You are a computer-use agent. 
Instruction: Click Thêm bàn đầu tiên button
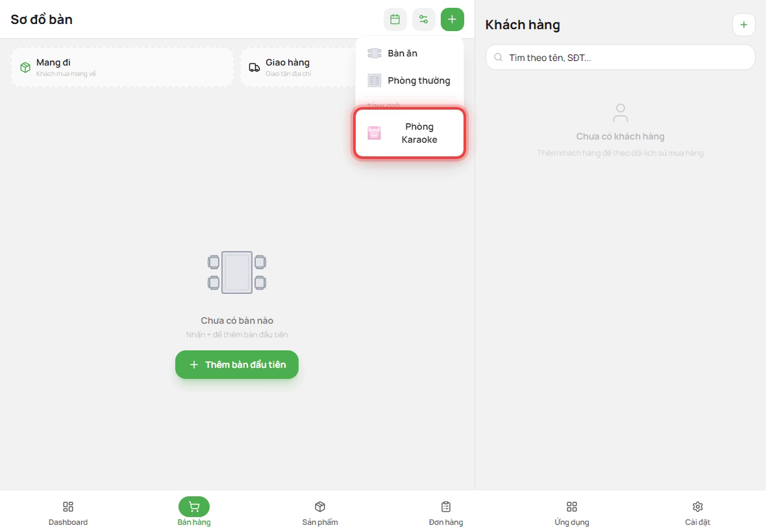(237, 365)
